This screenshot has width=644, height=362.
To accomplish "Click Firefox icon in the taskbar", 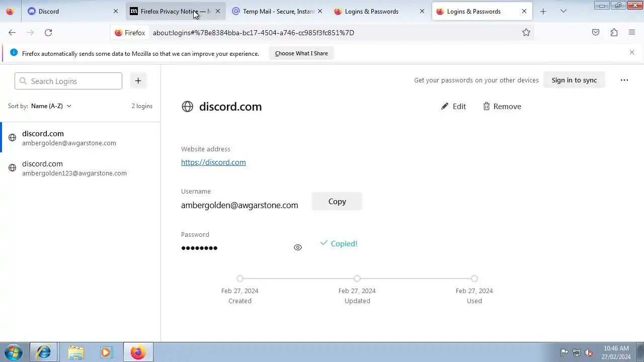I will [138, 352].
